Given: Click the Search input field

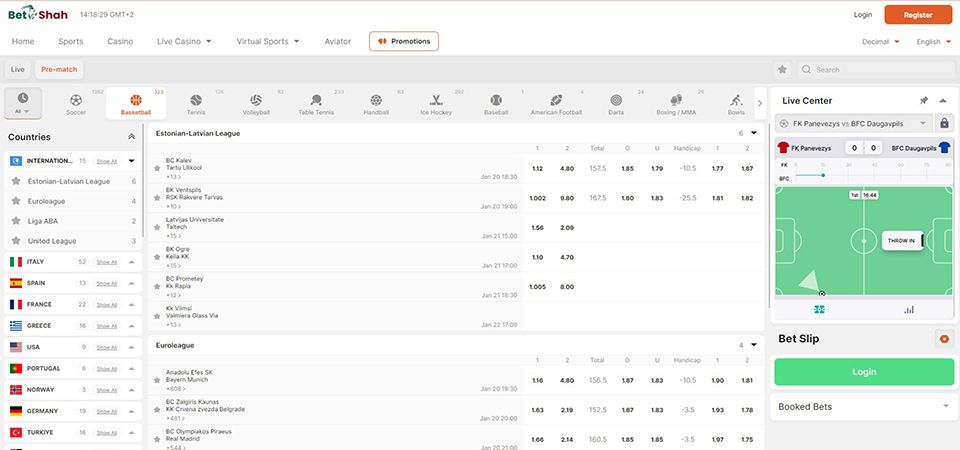Looking at the screenshot, I should 873,70.
